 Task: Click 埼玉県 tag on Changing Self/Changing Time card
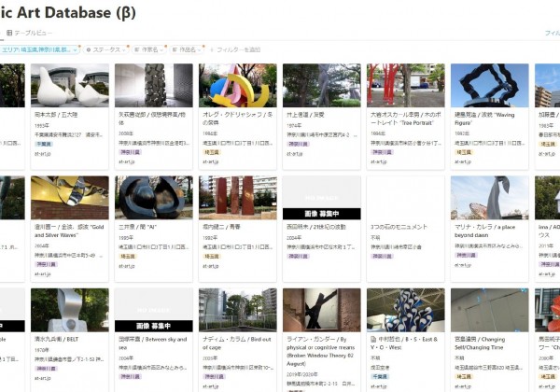coord(464,377)
